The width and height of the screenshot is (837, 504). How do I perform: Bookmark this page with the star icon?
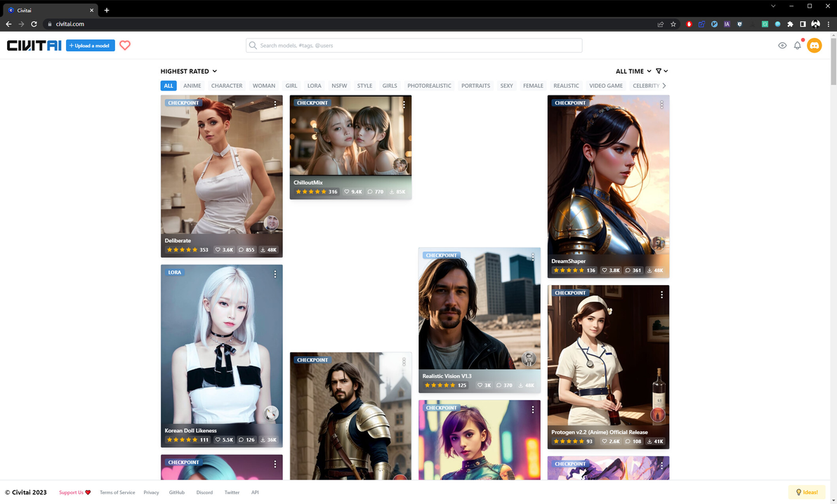tap(673, 24)
